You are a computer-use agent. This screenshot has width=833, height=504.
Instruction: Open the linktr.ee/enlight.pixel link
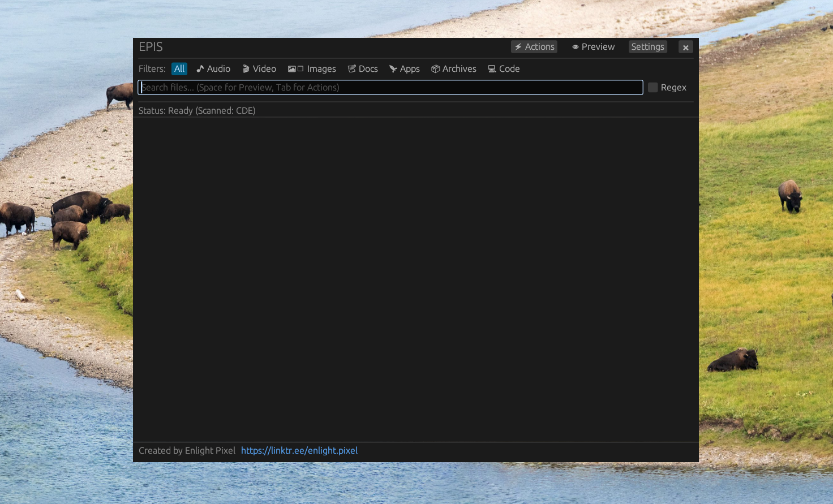tap(299, 451)
